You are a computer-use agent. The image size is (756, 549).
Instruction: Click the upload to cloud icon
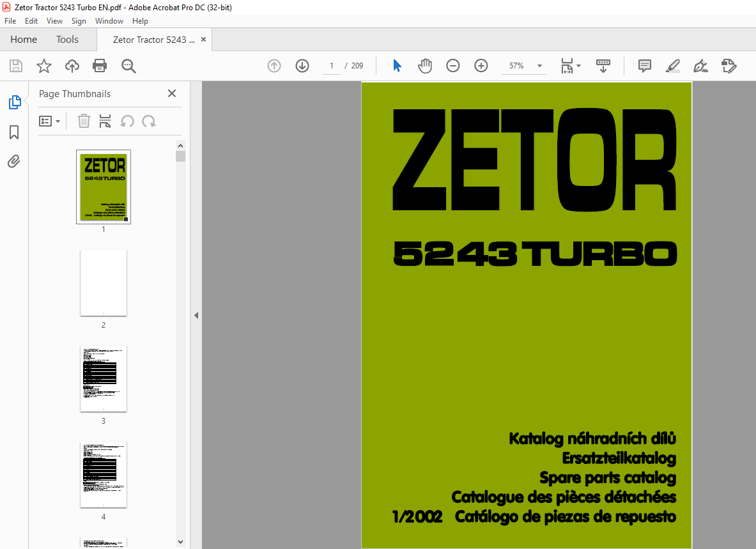click(72, 66)
